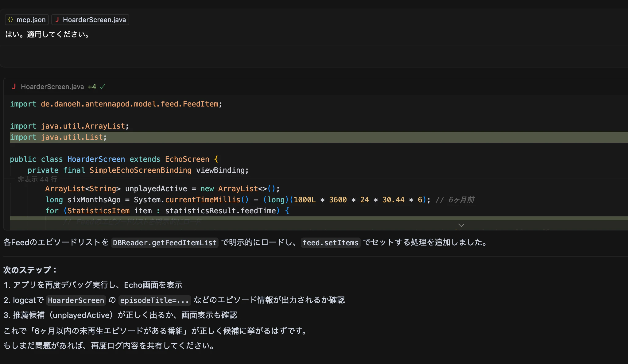The height and width of the screenshot is (364, 628).
Task: Click the 6ヶ月前 code comment
Action: (455, 200)
